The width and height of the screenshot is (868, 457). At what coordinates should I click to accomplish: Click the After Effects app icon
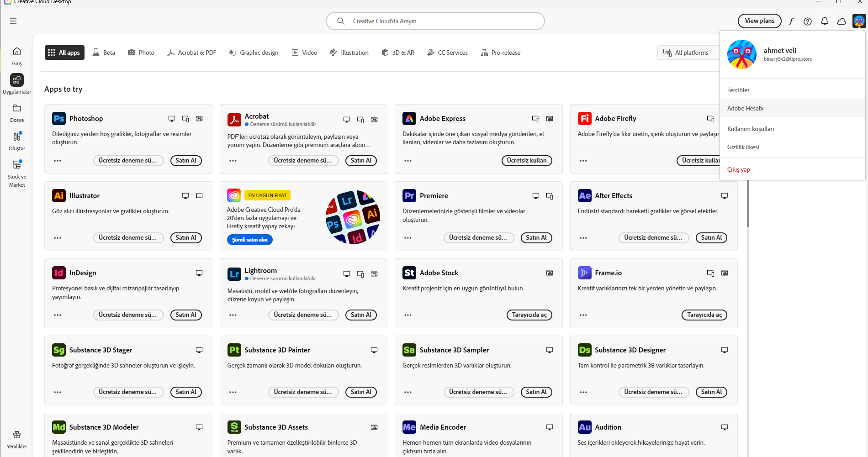584,196
